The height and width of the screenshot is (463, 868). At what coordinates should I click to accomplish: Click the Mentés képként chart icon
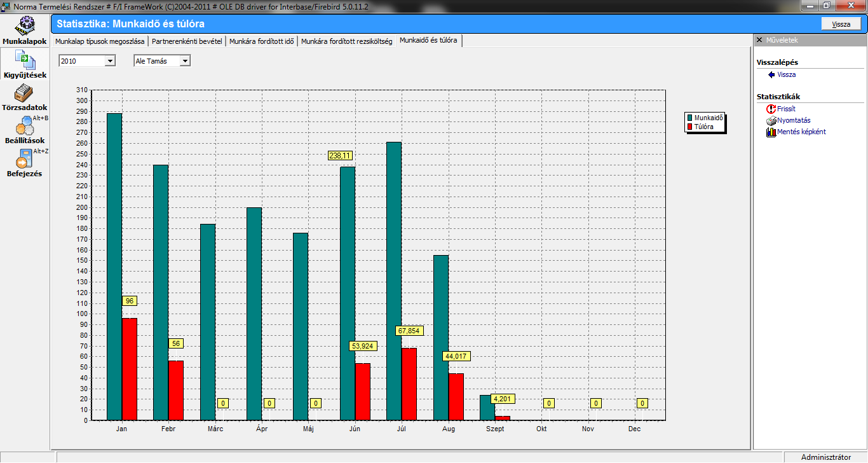771,132
